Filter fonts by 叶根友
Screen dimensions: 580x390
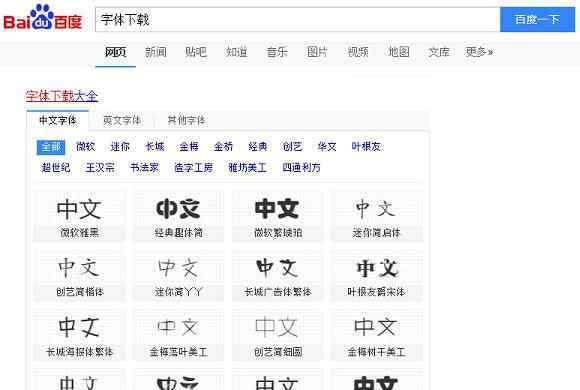(x=366, y=147)
